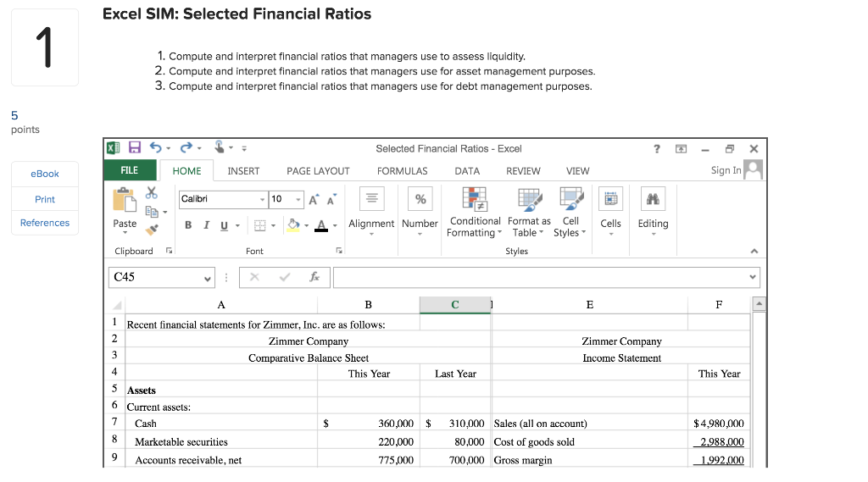Switch to the DATA tab
This screenshot has height=482, width=868.
pyautogui.click(x=467, y=171)
